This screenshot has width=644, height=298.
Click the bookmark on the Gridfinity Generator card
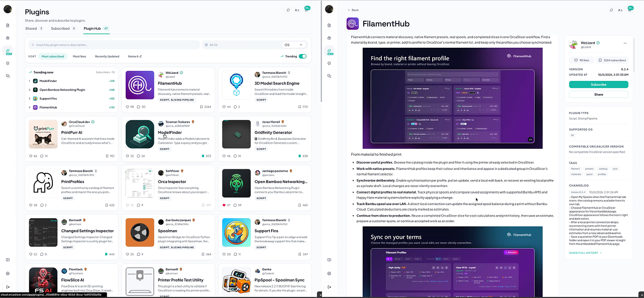(299, 156)
